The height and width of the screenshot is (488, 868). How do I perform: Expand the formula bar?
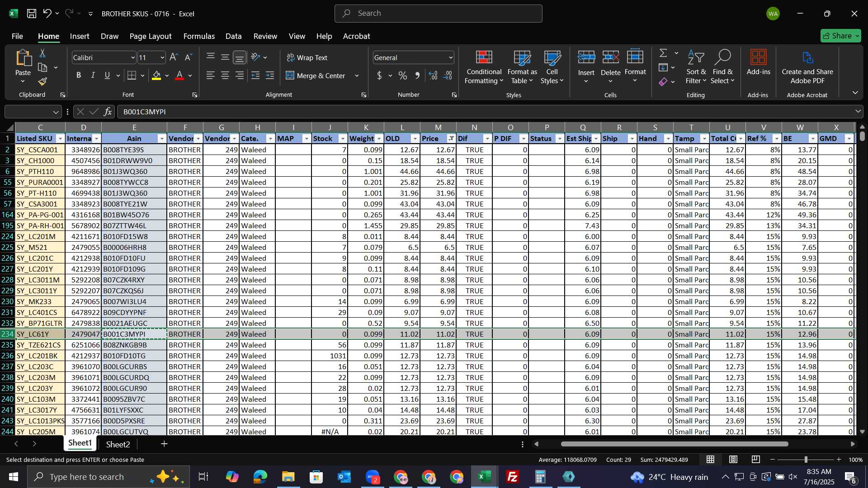(x=858, y=112)
